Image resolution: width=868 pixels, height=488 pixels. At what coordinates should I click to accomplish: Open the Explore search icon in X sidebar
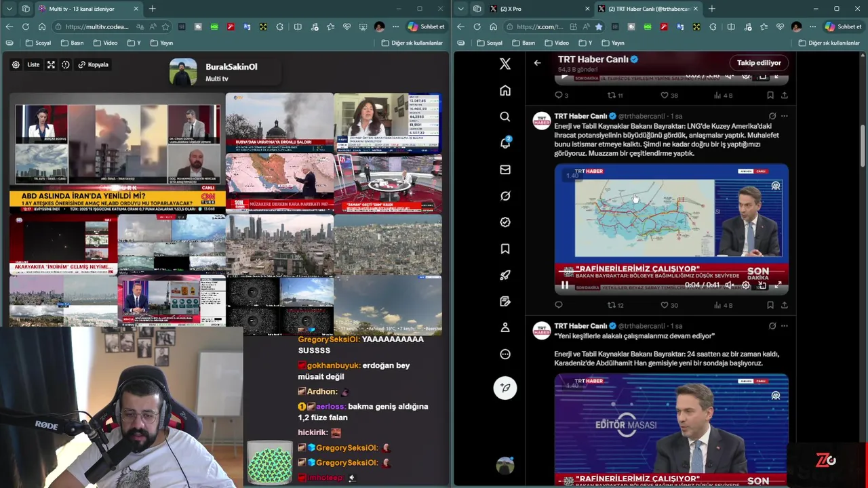coord(505,117)
